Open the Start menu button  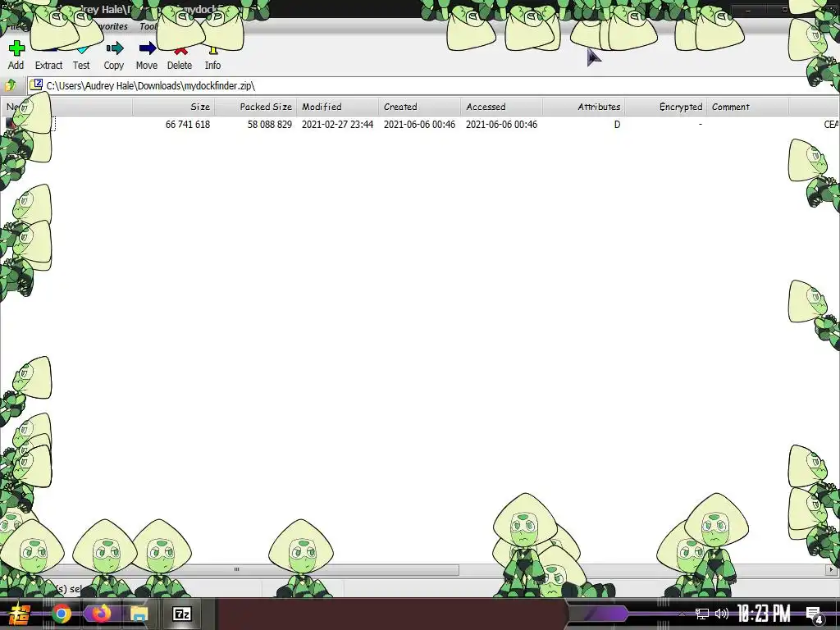click(x=20, y=614)
